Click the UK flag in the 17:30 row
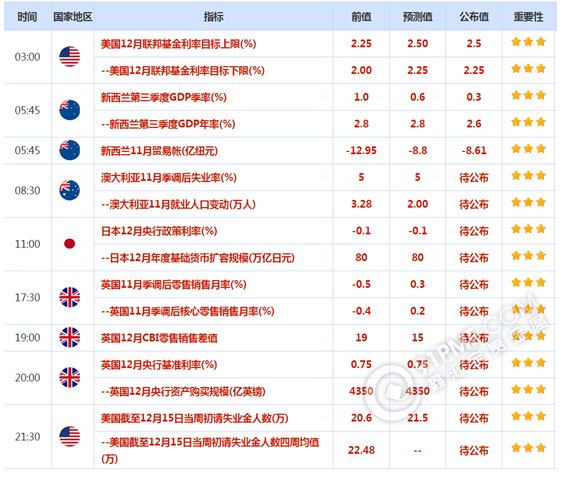The height and width of the screenshot is (477, 566). [69, 297]
